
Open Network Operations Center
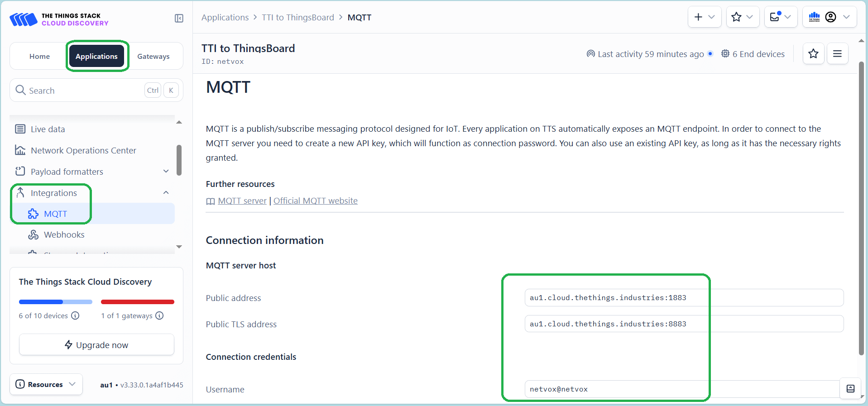tap(83, 150)
